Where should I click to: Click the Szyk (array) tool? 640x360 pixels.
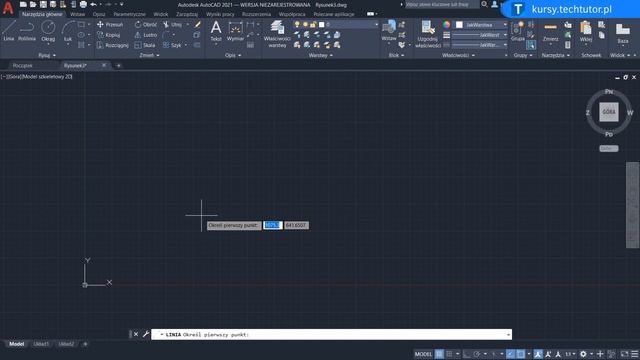[x=172, y=45]
